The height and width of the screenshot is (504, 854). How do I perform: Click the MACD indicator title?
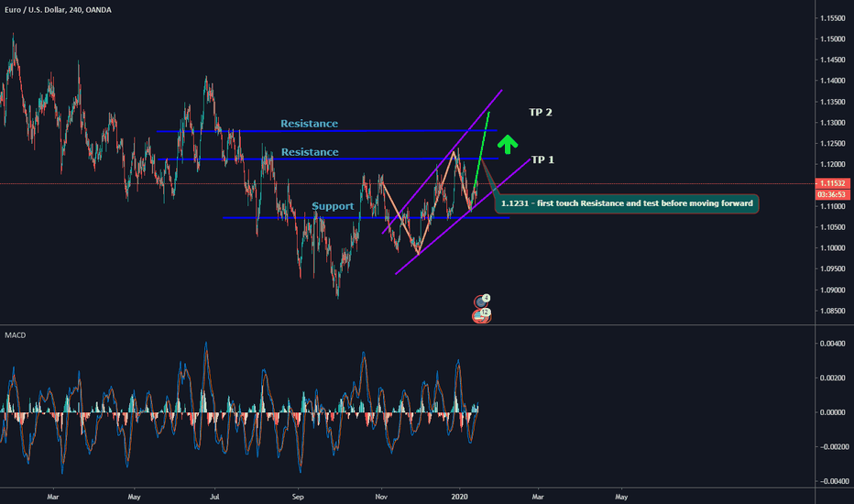16,335
